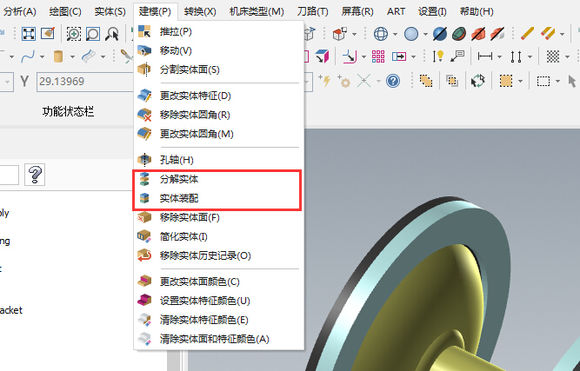
Task: Expand the shaded sphere dropdown arrow
Action: [x=425, y=34]
